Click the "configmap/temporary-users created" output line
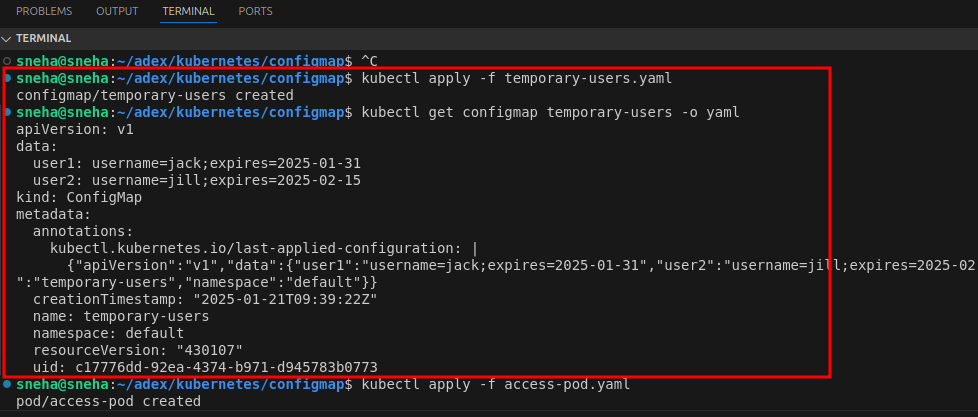Screen dimensions: 978x417 (155, 95)
